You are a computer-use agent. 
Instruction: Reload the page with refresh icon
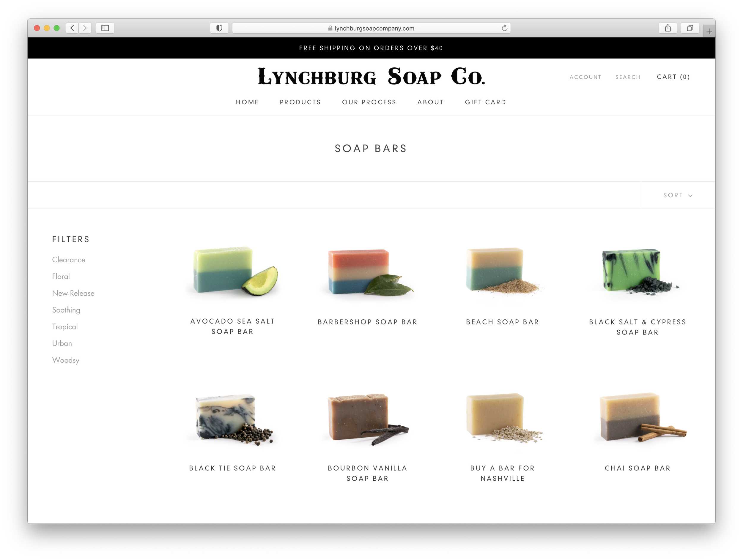coord(504,28)
